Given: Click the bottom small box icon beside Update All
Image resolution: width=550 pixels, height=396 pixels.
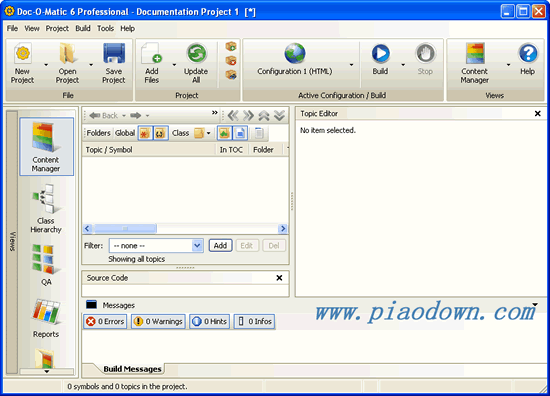Looking at the screenshot, I should click(x=231, y=75).
